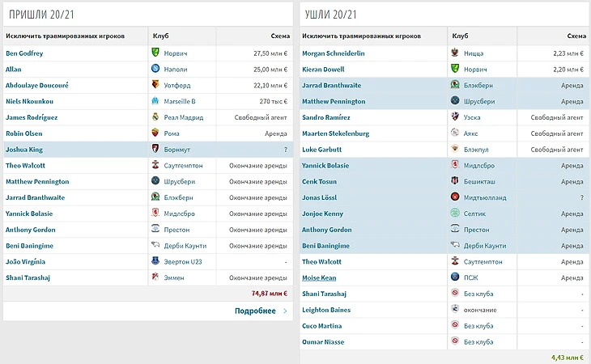Screen dimensions: 591x364
Task: Click the Celtic crest beside Jonjoe Kenny
Action: point(455,214)
